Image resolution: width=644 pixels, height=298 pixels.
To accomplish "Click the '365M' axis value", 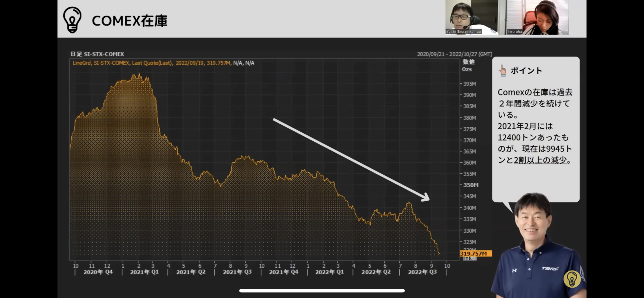I will click(470, 152).
